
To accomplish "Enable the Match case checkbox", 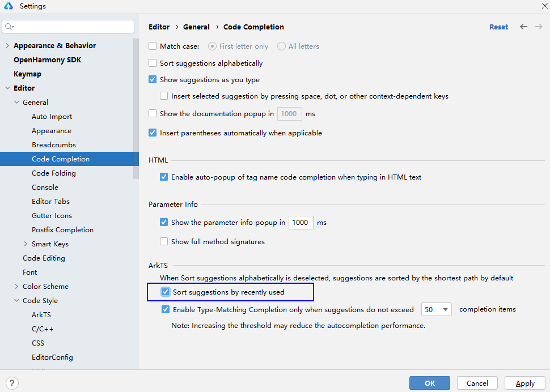I will [153, 46].
